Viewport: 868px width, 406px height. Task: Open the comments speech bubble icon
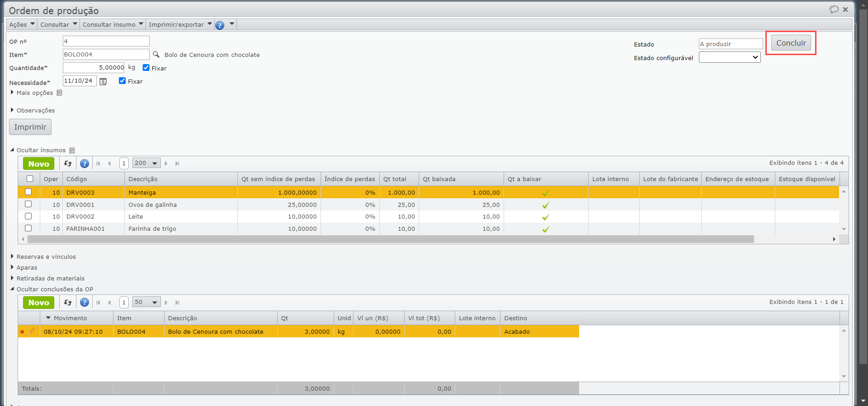834,9
